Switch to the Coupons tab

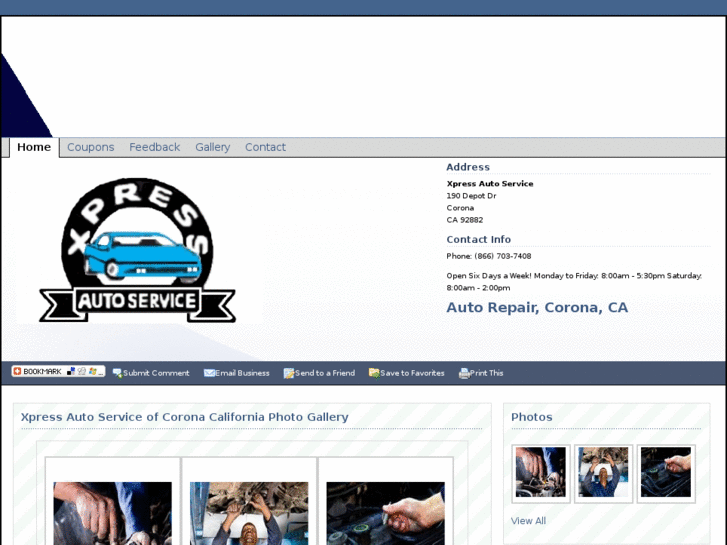[x=90, y=147]
